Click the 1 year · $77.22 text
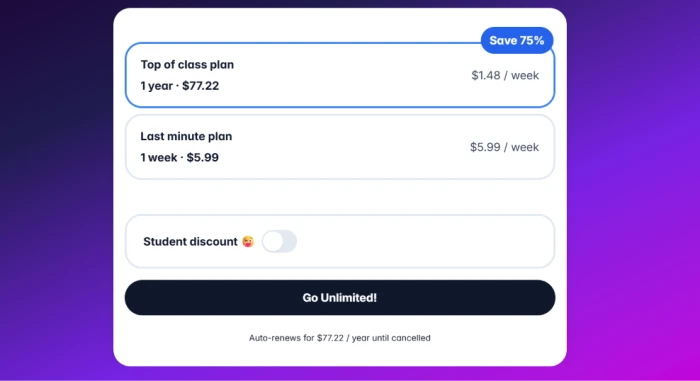The image size is (700, 381). click(180, 86)
